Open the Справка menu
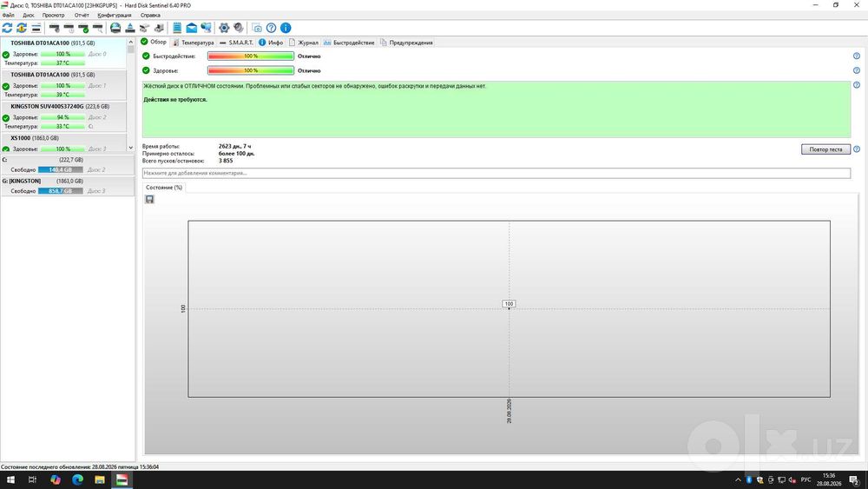868x489 pixels. coord(150,15)
